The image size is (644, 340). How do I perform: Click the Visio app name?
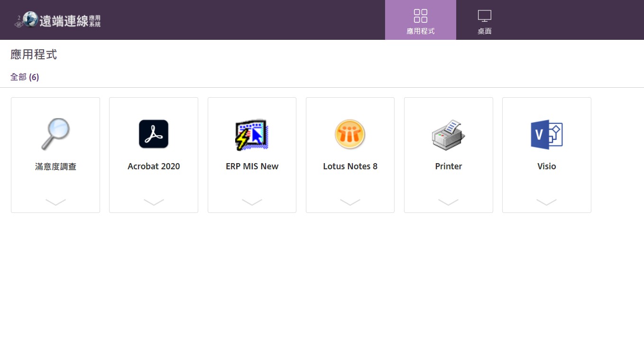tap(546, 166)
